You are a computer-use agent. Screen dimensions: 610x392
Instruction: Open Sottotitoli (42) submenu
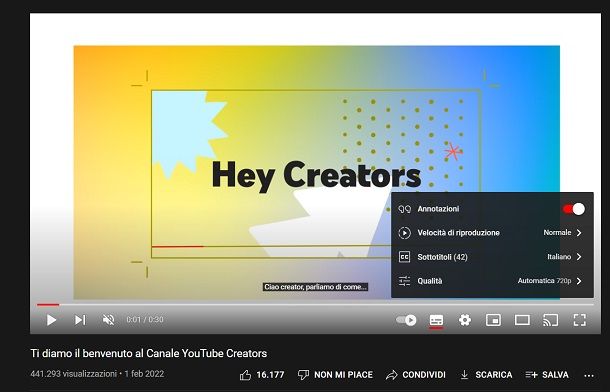(492, 257)
